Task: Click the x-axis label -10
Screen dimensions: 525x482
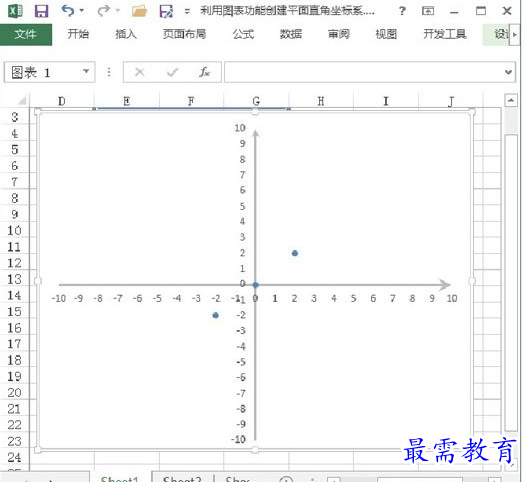Action: [x=59, y=298]
